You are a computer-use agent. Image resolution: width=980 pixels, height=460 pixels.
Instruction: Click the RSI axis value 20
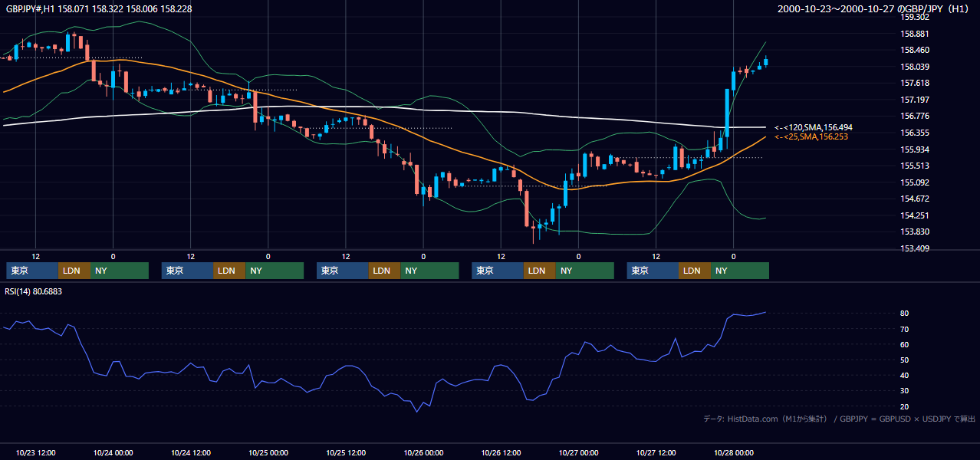(x=905, y=406)
